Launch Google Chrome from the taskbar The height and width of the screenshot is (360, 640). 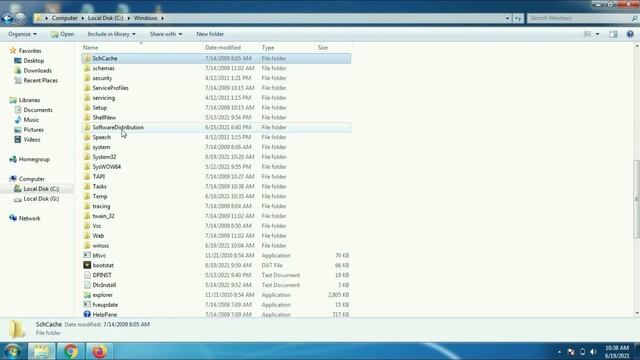pyautogui.click(x=71, y=351)
